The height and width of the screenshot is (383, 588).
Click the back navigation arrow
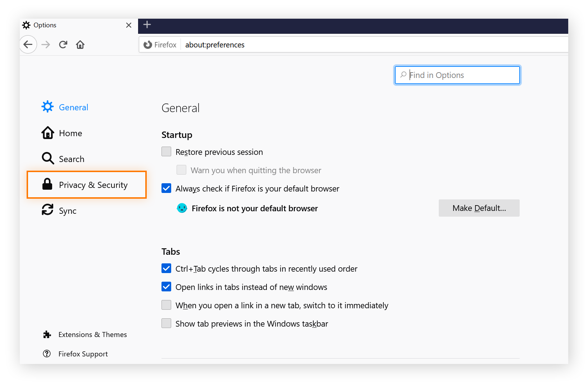coord(28,45)
